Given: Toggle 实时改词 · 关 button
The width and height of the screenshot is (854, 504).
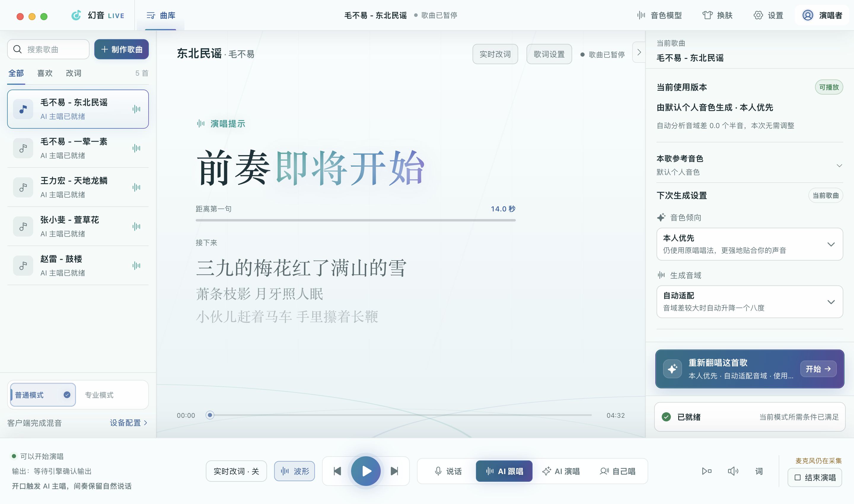Looking at the screenshot, I should (x=236, y=471).
